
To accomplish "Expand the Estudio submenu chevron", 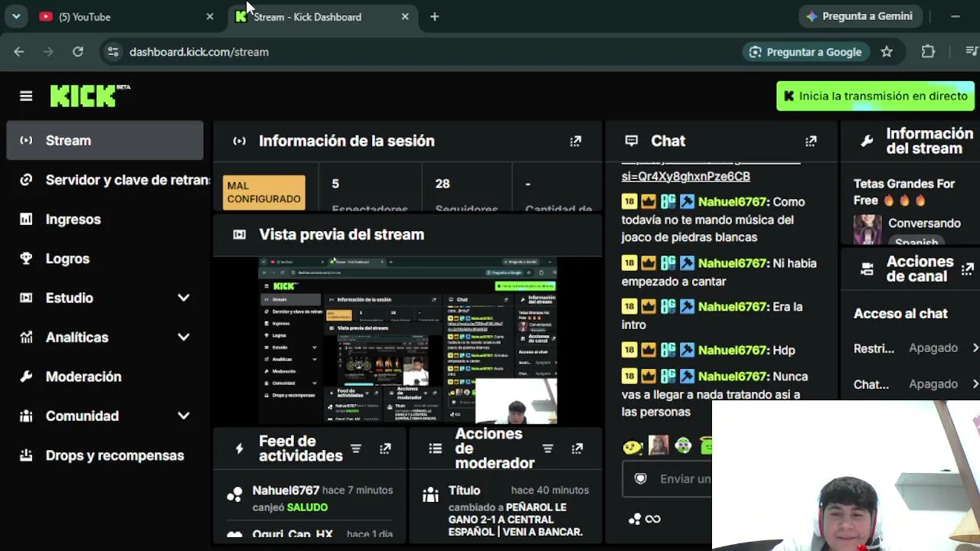I will pyautogui.click(x=184, y=298).
